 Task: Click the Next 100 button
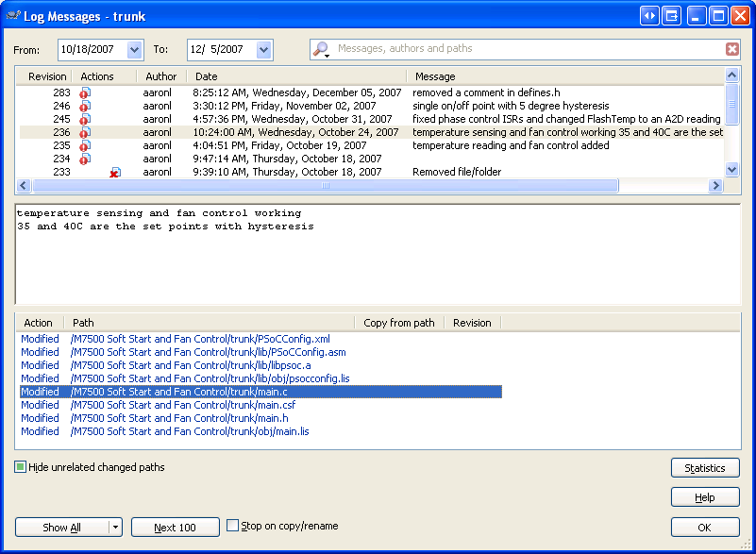click(x=175, y=527)
